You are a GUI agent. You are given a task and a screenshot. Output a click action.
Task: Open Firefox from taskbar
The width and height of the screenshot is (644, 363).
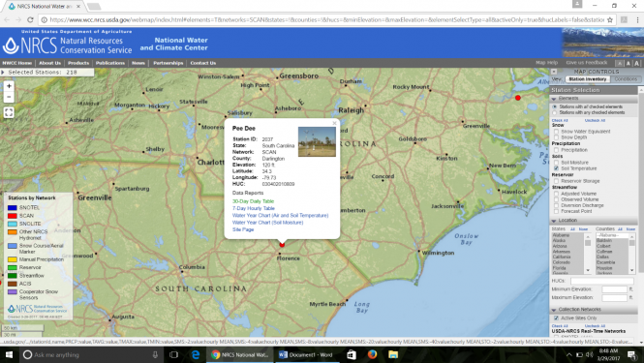372,354
